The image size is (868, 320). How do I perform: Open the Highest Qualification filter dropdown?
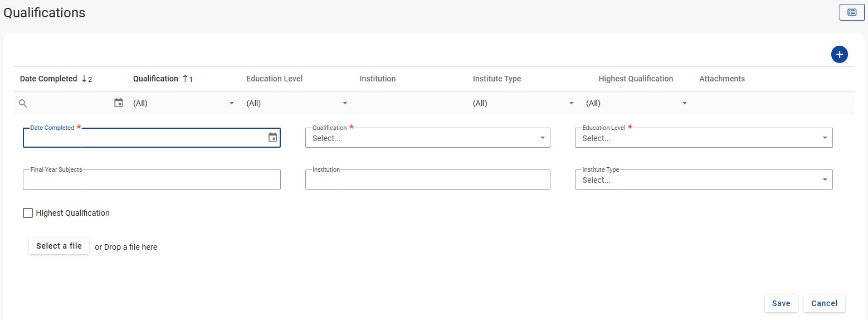(685, 103)
